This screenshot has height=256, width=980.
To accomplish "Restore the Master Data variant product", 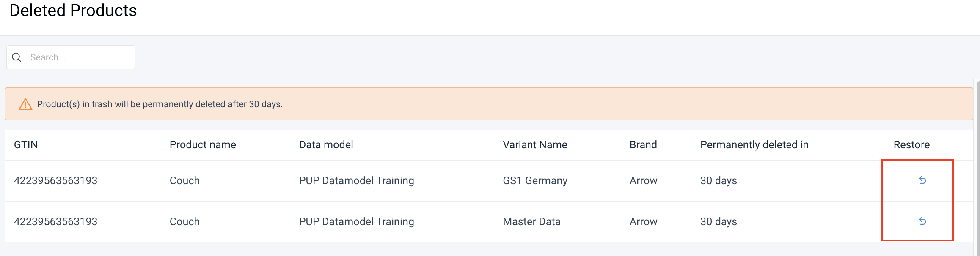I will pos(922,221).
